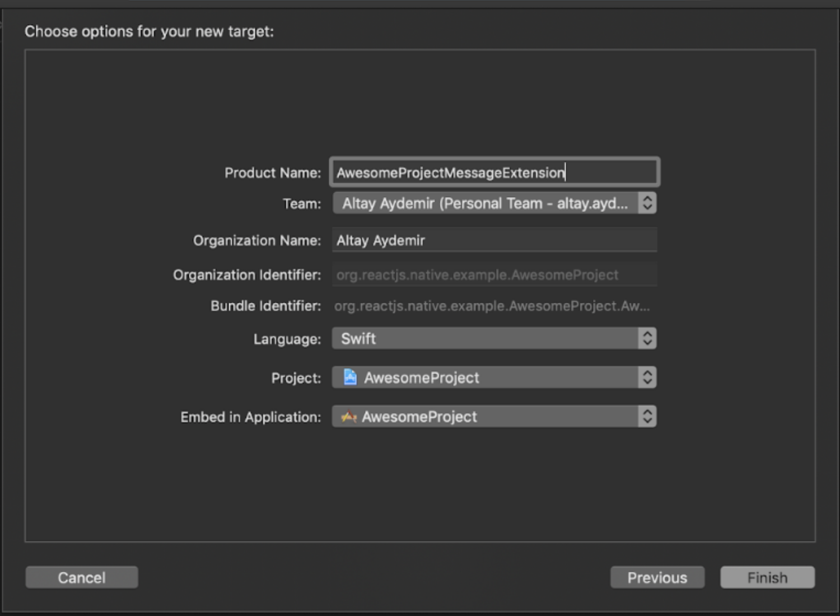Open the Language dropdown showing Swift
Viewport: 840px width, 616px height.
tap(494, 338)
